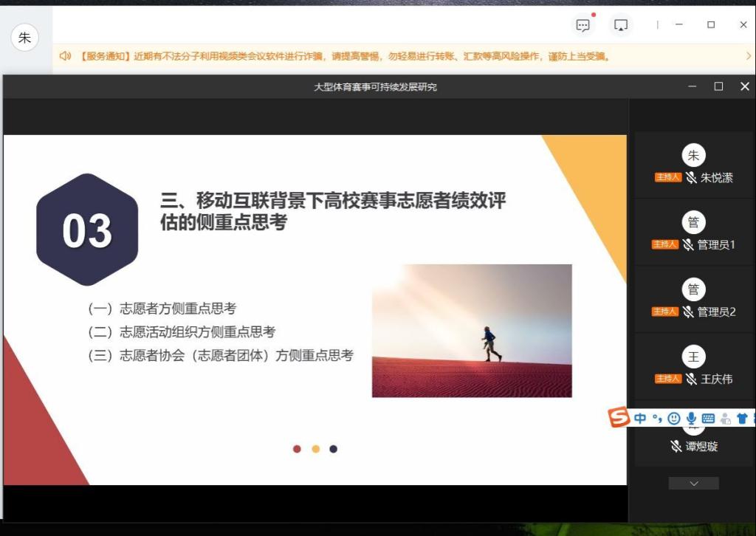The width and height of the screenshot is (756, 536).
Task: Close the inner meeting window
Action: [x=744, y=86]
